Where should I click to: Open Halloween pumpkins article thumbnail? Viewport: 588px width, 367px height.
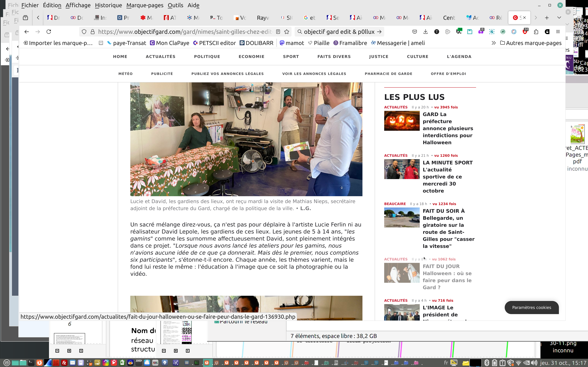(x=402, y=121)
